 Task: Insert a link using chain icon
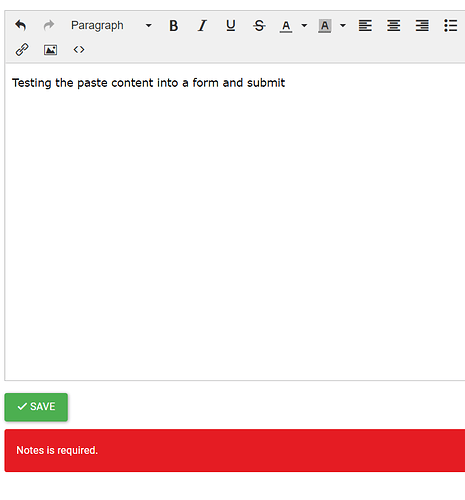pyautogui.click(x=22, y=50)
